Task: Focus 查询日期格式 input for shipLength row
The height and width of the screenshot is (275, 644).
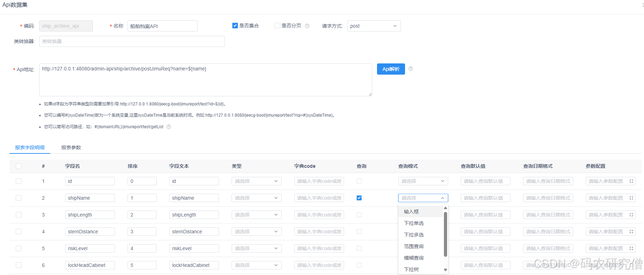Action: (x=548, y=215)
